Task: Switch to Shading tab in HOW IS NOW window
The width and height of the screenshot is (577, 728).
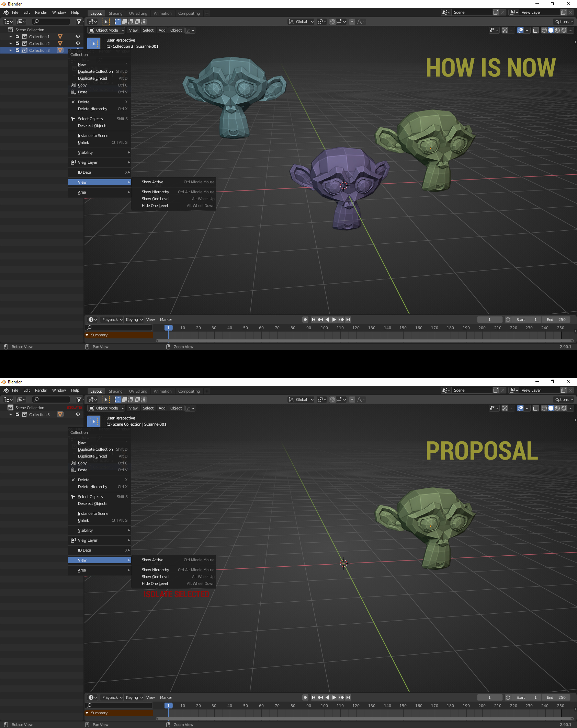Action: (x=115, y=13)
